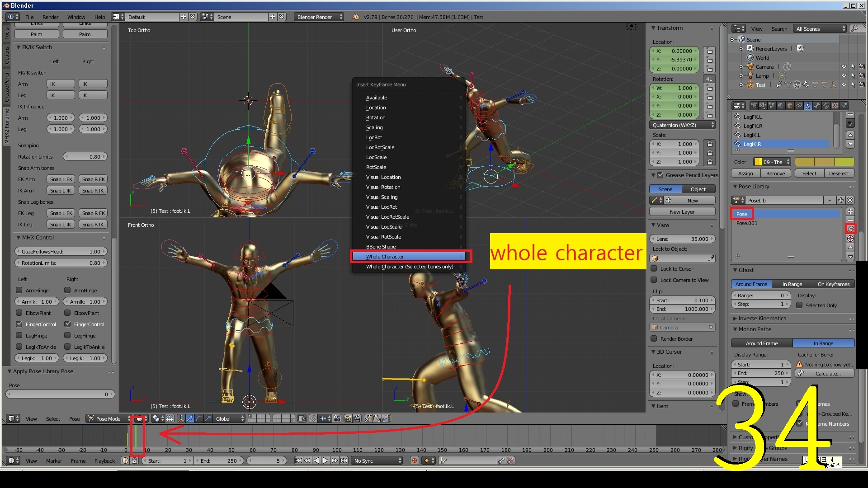The width and height of the screenshot is (868, 488).
Task: Open the Bone Constraints properties tab
Action: 826,106
